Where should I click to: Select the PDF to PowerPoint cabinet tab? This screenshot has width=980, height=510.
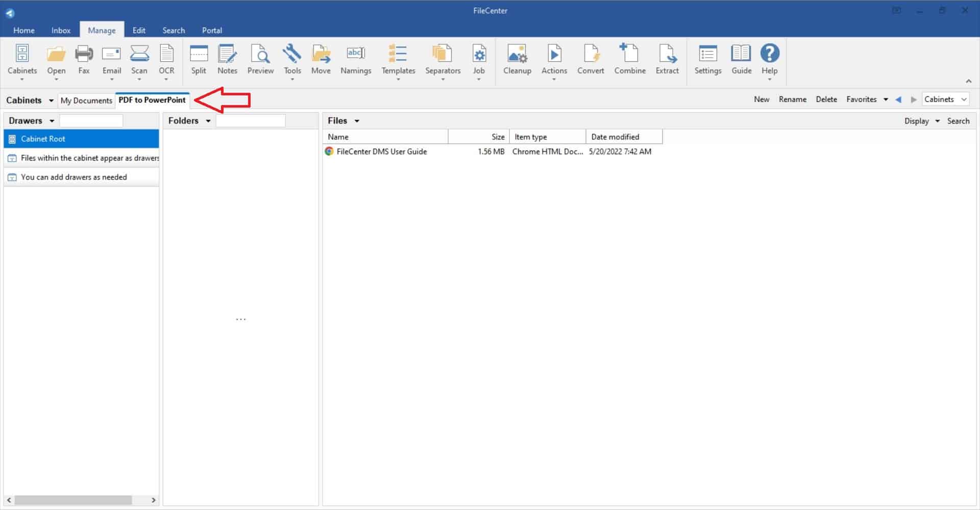(152, 100)
